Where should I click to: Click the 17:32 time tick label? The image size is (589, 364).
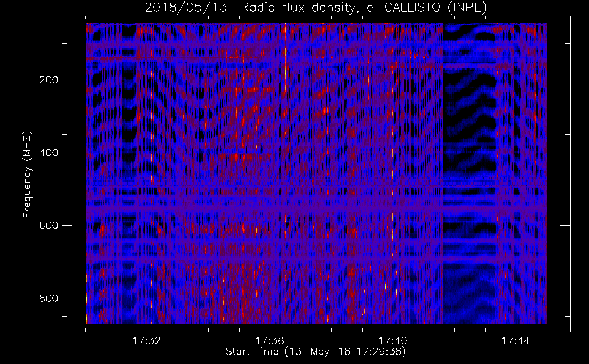tap(147, 341)
